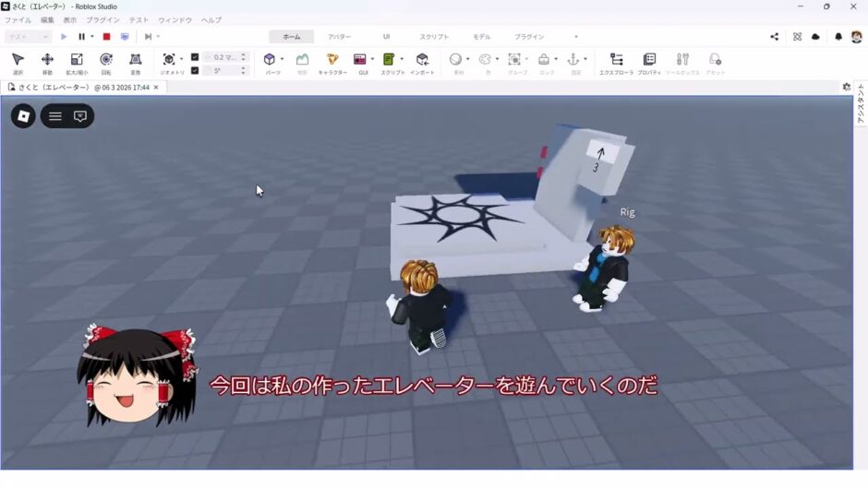868x488 pixels.
Task: Open the プロパティ (Properties) panel
Action: (649, 60)
